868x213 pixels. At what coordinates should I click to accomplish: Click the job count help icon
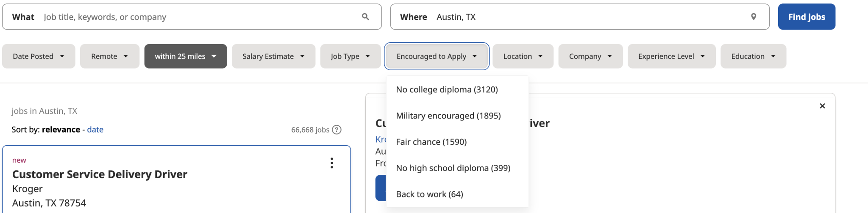pos(337,130)
